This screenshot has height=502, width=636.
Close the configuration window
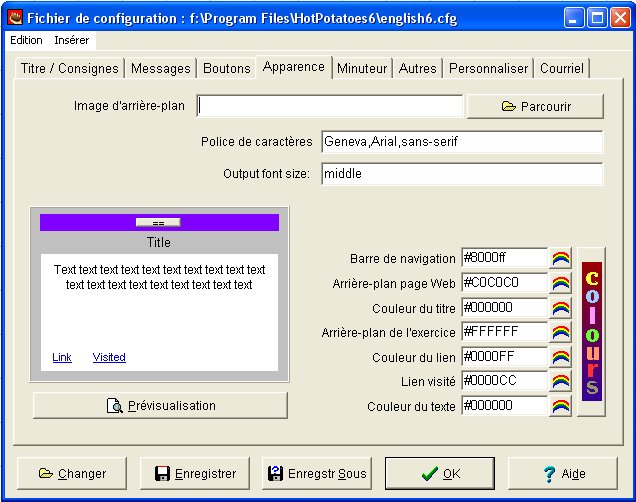pos(621,18)
